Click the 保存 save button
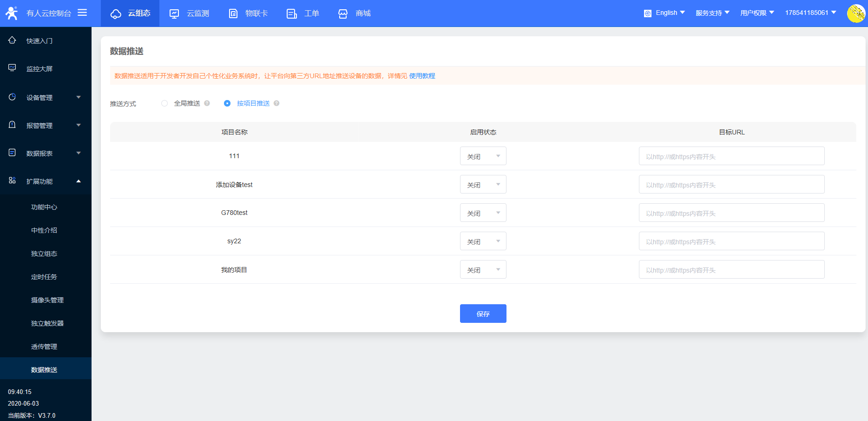This screenshot has width=868, height=421. (x=483, y=314)
